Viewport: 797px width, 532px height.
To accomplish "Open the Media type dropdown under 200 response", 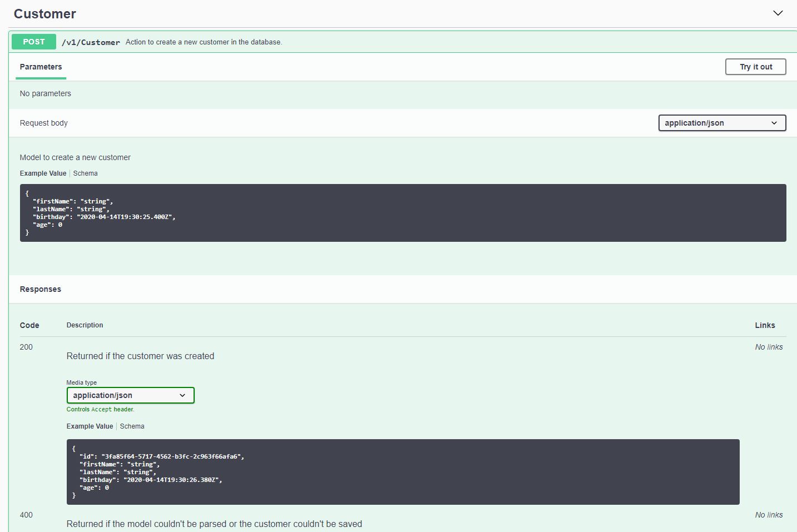I will coord(130,395).
